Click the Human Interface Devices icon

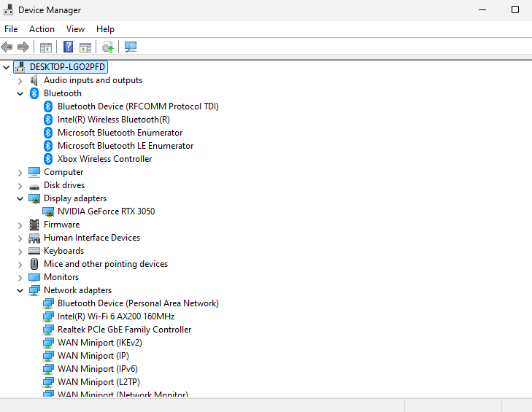pos(34,238)
